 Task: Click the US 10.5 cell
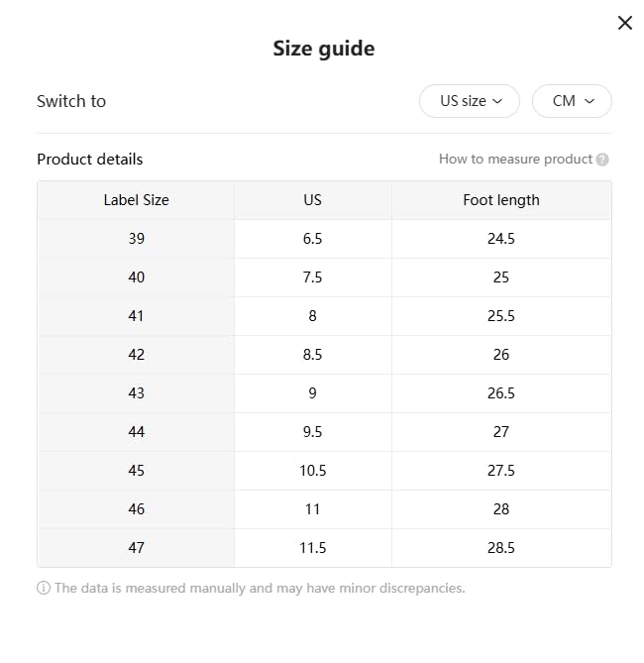coord(312,471)
